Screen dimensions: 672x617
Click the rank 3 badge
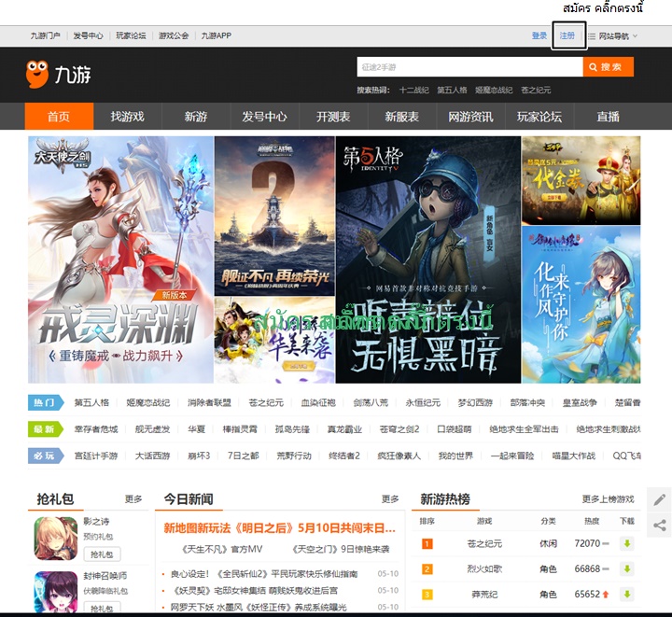(427, 595)
